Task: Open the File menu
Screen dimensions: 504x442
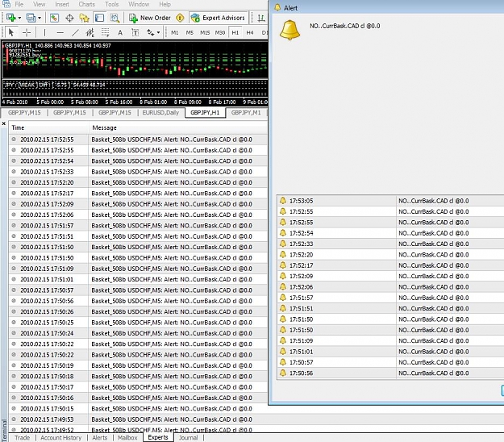Action: (19, 4)
